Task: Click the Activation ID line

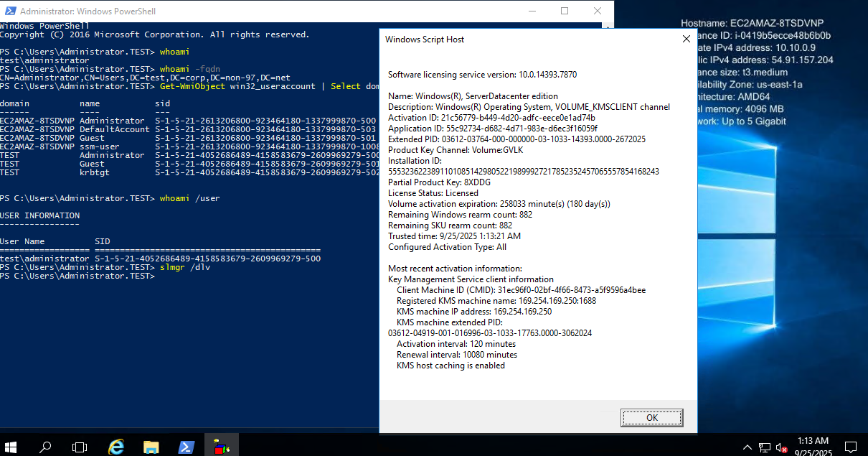Action: 492,118
